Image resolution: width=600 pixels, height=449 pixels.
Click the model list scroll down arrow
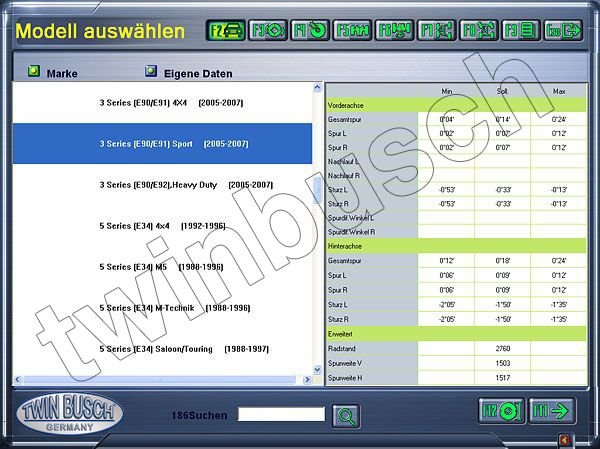coord(317,370)
